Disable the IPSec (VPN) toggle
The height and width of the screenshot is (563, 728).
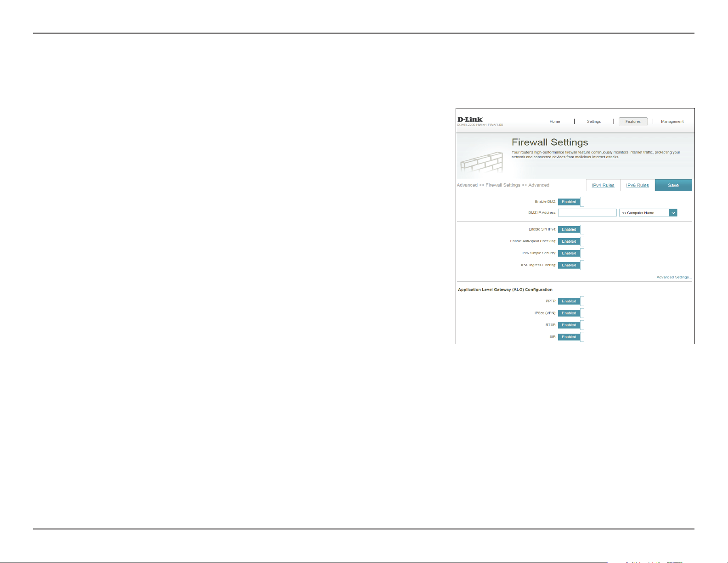click(571, 313)
